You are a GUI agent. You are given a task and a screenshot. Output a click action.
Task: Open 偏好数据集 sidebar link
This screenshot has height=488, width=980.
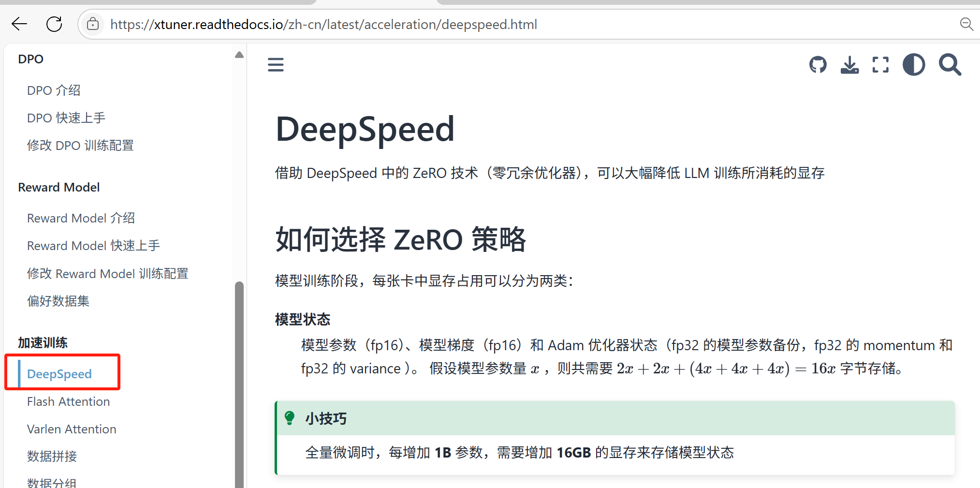pyautogui.click(x=58, y=301)
